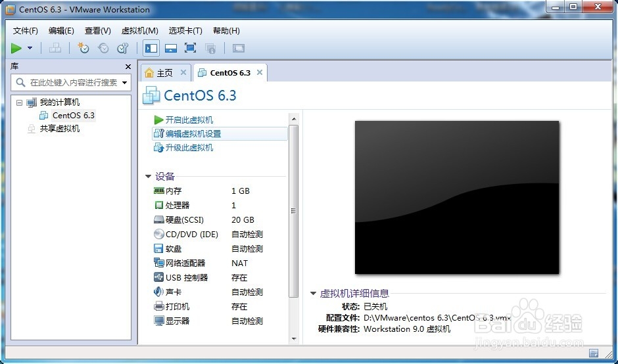The width and height of the screenshot is (618, 364).
Task: Click the green Power On toolbar button
Action: pyautogui.click(x=16, y=49)
